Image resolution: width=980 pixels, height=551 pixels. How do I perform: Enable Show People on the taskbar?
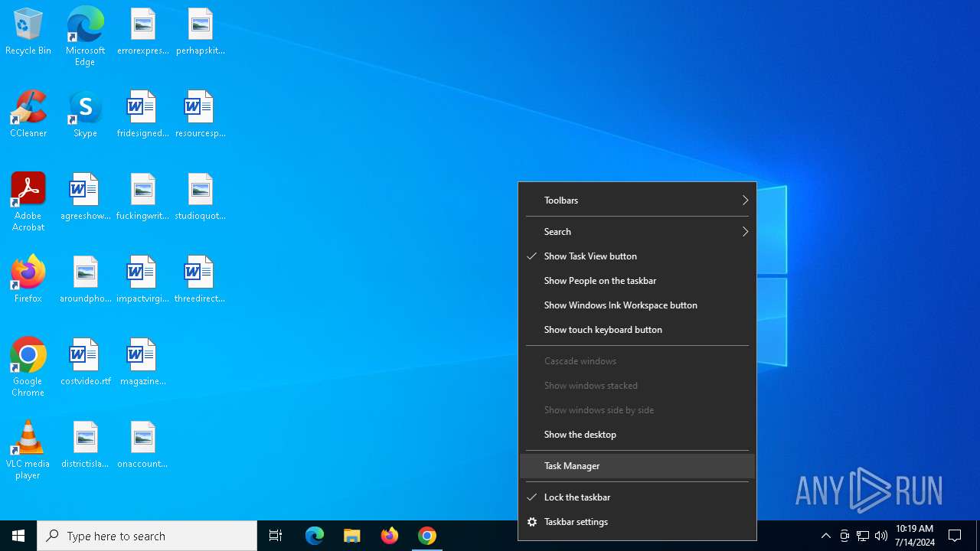[x=637, y=281]
